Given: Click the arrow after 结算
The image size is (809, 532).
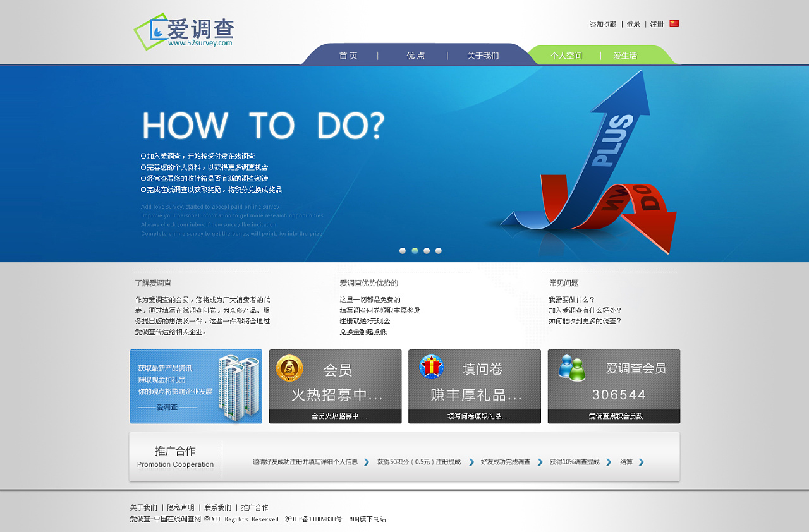Looking at the screenshot, I should [641, 462].
